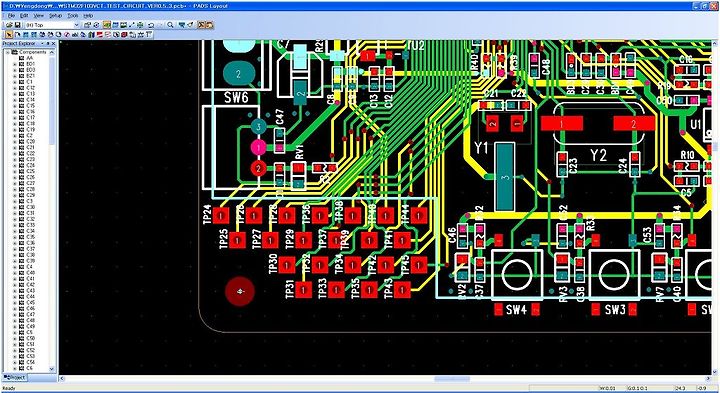Select AA in the component tree
Screen dimensions: 720x393
pyautogui.click(x=29, y=58)
